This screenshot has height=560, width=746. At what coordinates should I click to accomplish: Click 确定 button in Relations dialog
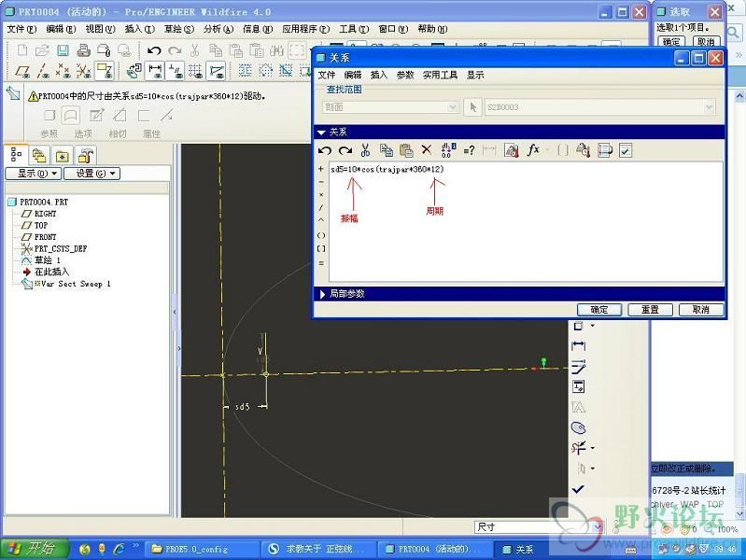pyautogui.click(x=599, y=310)
